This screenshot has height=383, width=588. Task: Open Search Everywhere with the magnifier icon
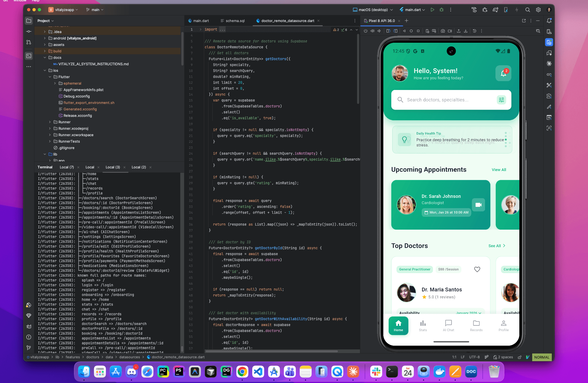point(527,10)
